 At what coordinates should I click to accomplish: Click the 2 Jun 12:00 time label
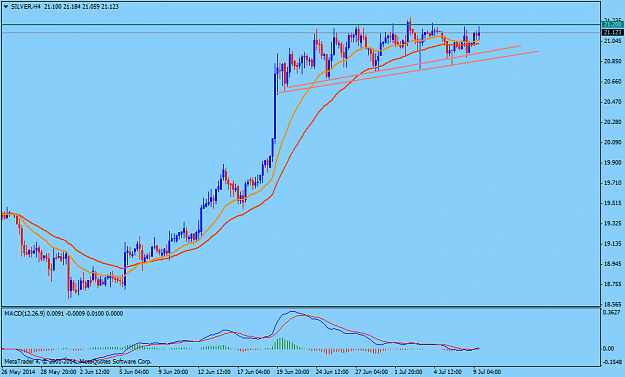94,372
